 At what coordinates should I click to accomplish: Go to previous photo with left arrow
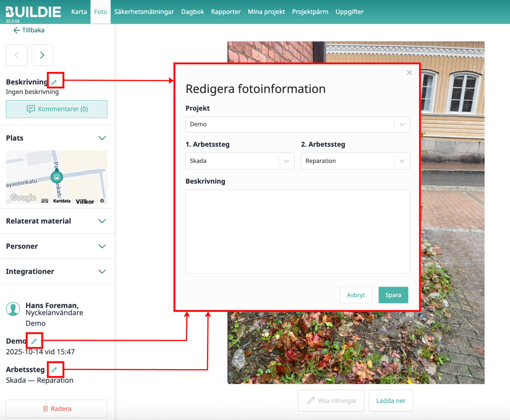point(16,55)
